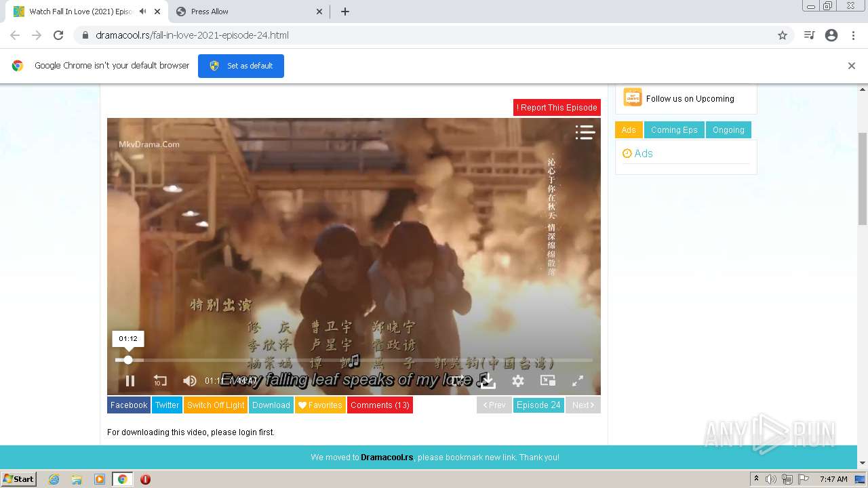Close the Press Allow tab
This screenshot has height=488, width=868.
click(x=319, y=12)
